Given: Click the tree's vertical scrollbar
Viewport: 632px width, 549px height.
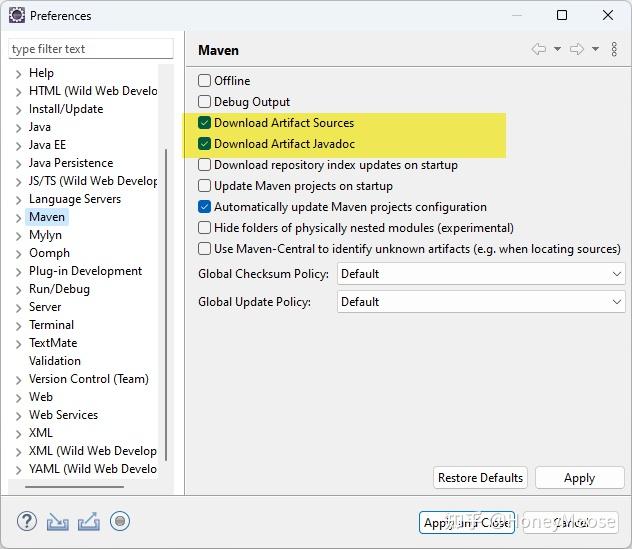Looking at the screenshot, I should pyautogui.click(x=166, y=300).
